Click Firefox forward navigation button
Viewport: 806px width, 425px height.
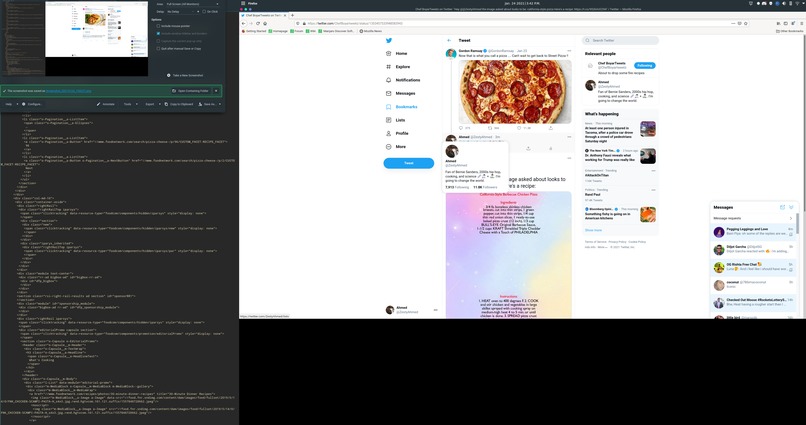(x=251, y=23)
